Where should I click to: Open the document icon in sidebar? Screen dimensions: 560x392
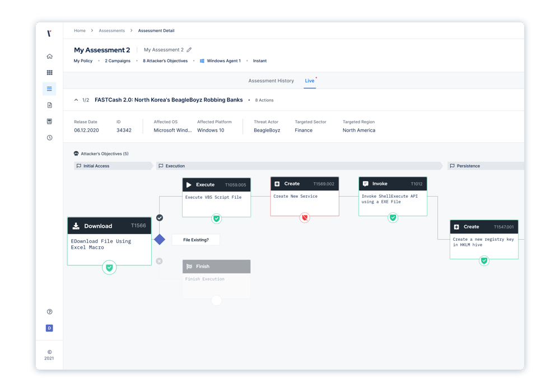click(x=50, y=105)
